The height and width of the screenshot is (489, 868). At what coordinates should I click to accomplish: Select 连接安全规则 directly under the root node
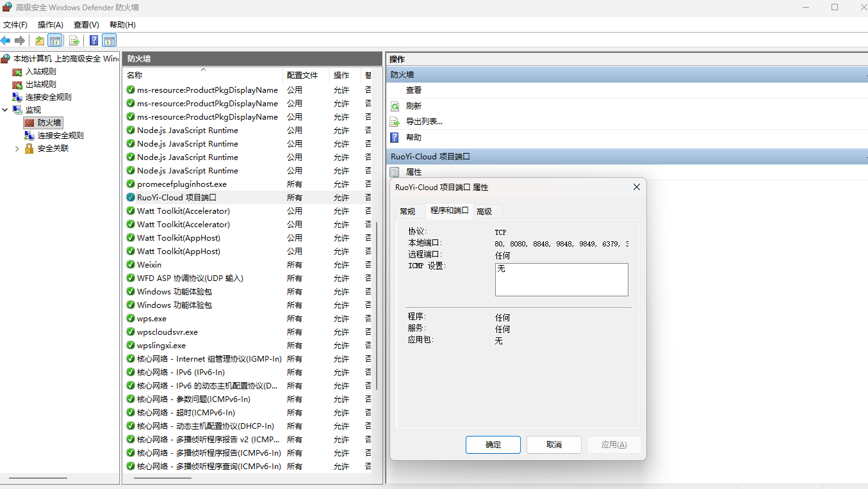coord(49,97)
